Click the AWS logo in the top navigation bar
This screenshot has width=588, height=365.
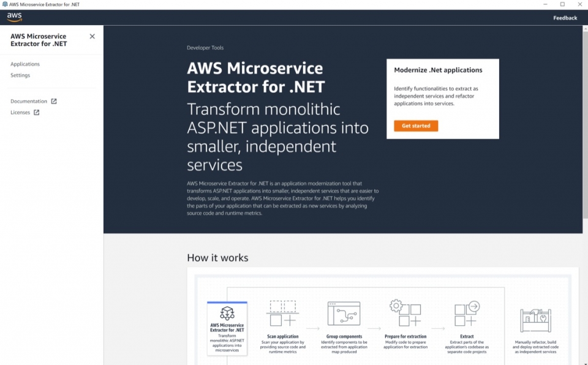13,18
